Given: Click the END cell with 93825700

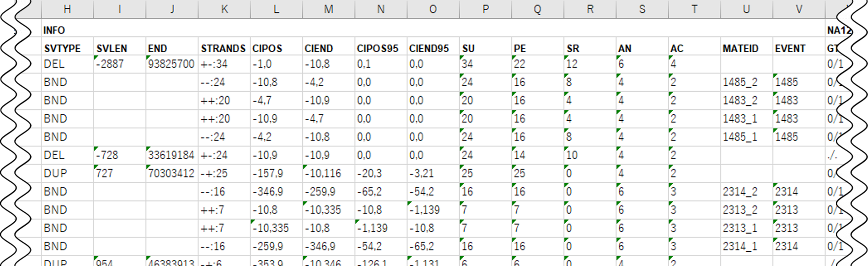Looking at the screenshot, I should coord(172,64).
